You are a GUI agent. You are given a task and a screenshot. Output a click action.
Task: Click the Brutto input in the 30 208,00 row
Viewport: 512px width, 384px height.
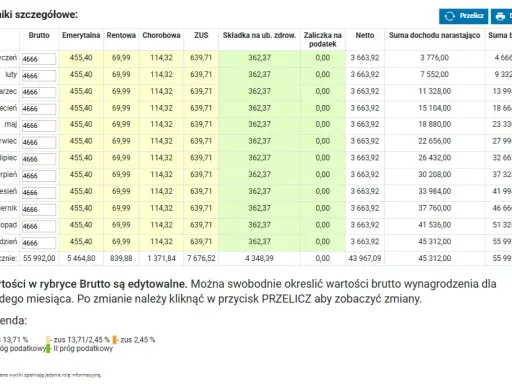point(39,176)
